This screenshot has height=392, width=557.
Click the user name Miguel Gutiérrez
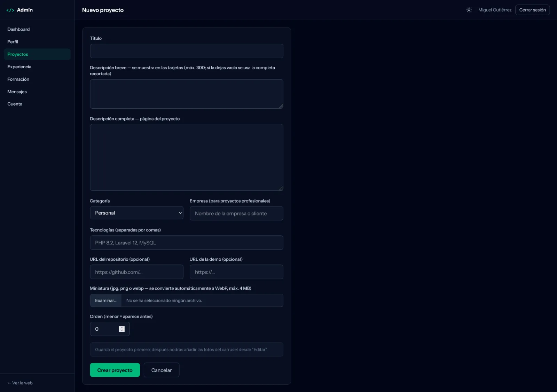click(x=495, y=10)
